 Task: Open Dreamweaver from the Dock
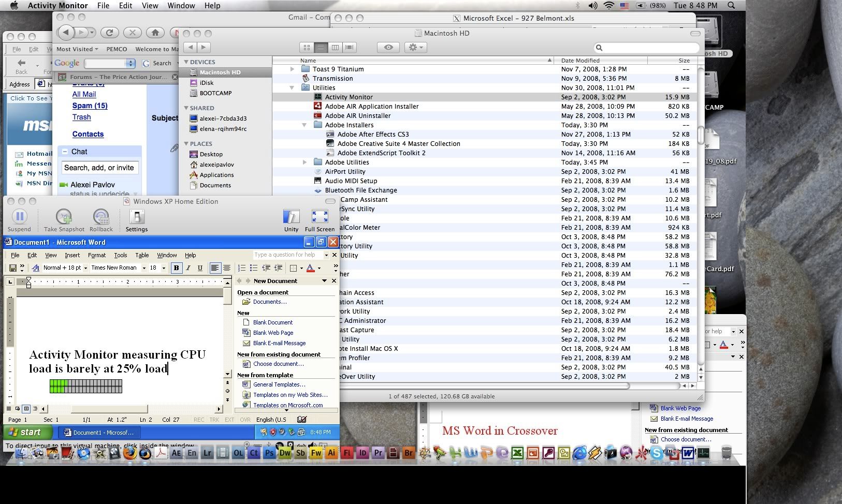285,453
